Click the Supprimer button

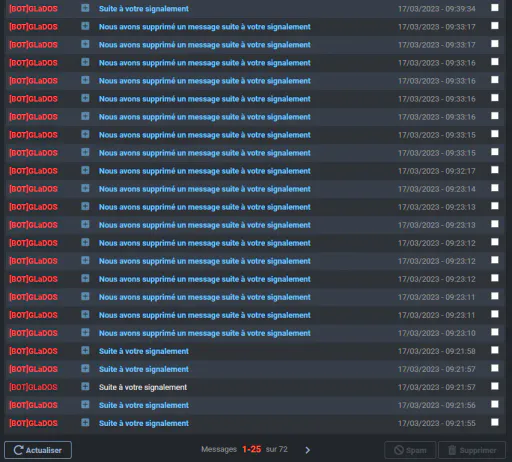[472, 450]
